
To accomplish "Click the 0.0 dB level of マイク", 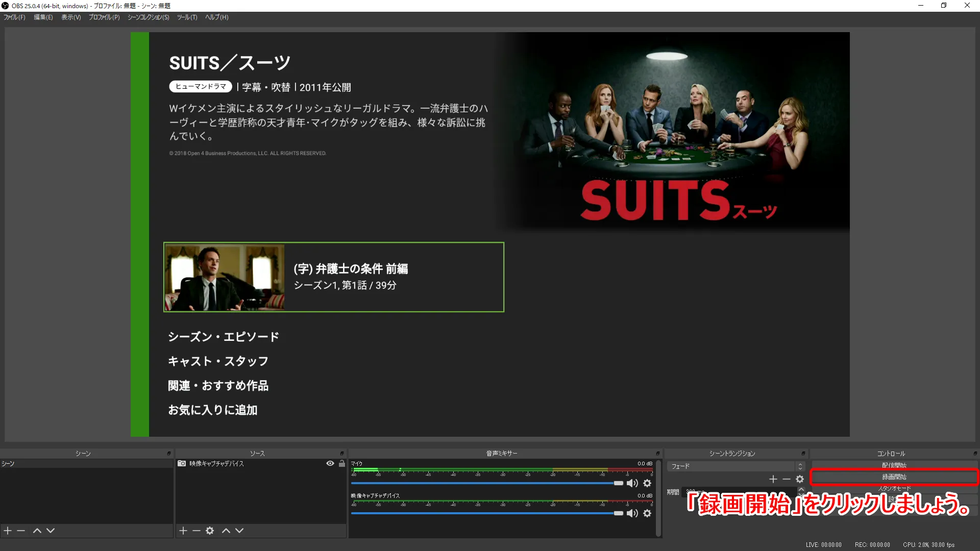I will [x=645, y=464].
